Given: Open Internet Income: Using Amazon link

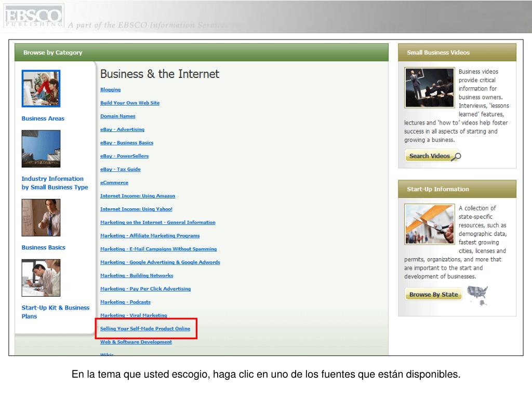Looking at the screenshot, I should (137, 196).
